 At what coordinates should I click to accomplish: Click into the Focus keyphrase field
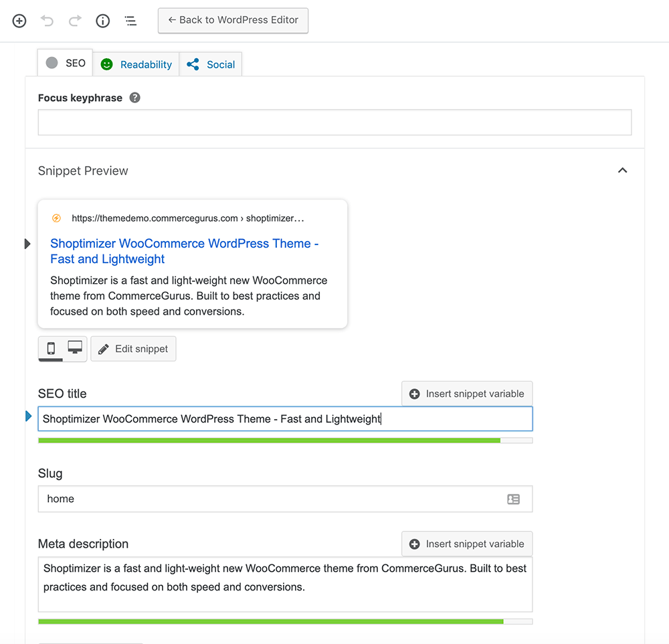point(334,123)
